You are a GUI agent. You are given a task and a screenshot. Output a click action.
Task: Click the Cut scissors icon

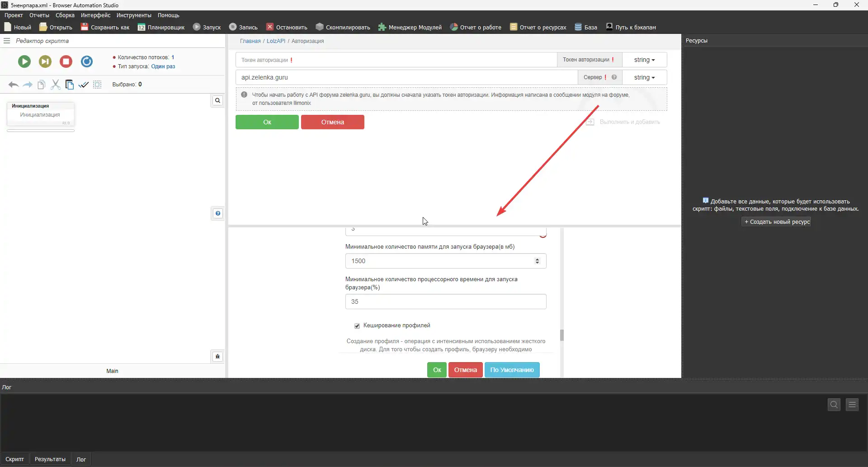56,85
